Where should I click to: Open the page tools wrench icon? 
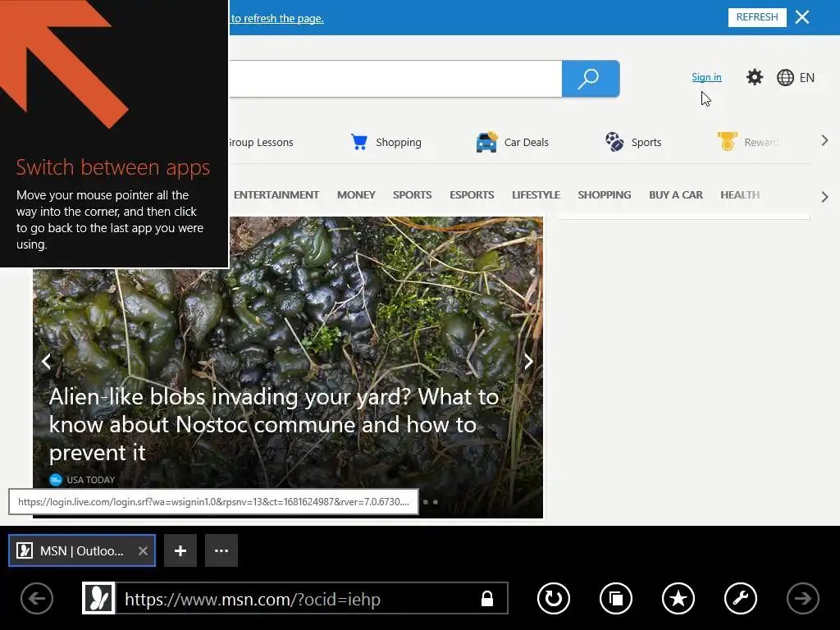741,598
